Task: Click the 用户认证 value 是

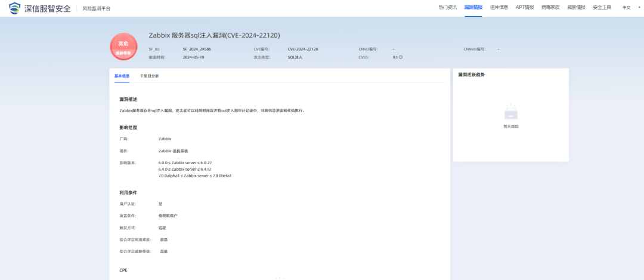Action: (160, 204)
